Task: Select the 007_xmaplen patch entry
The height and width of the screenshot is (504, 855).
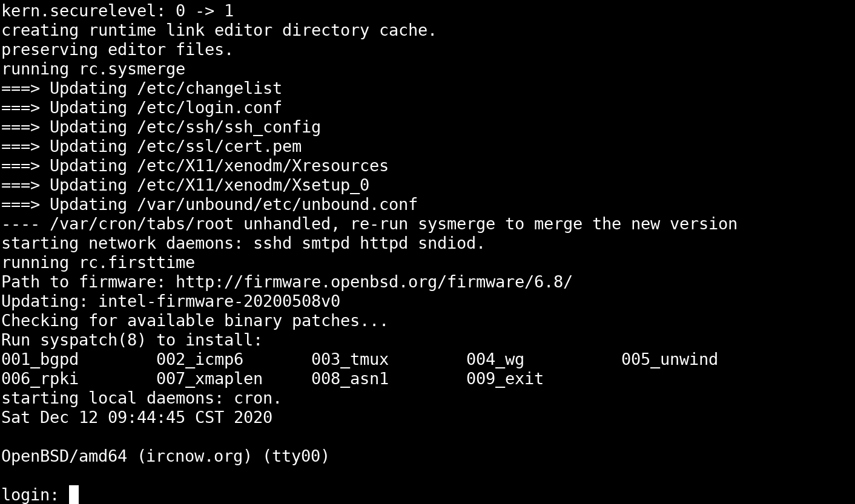Action: click(210, 379)
